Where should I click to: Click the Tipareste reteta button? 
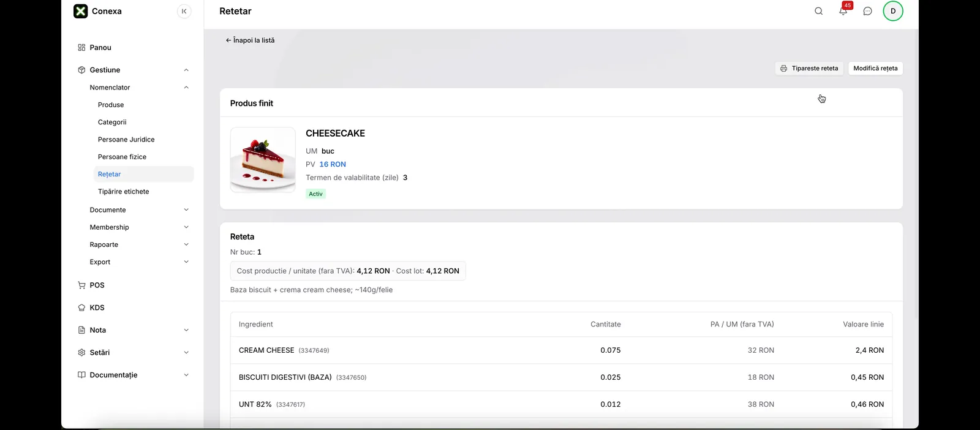click(x=809, y=69)
